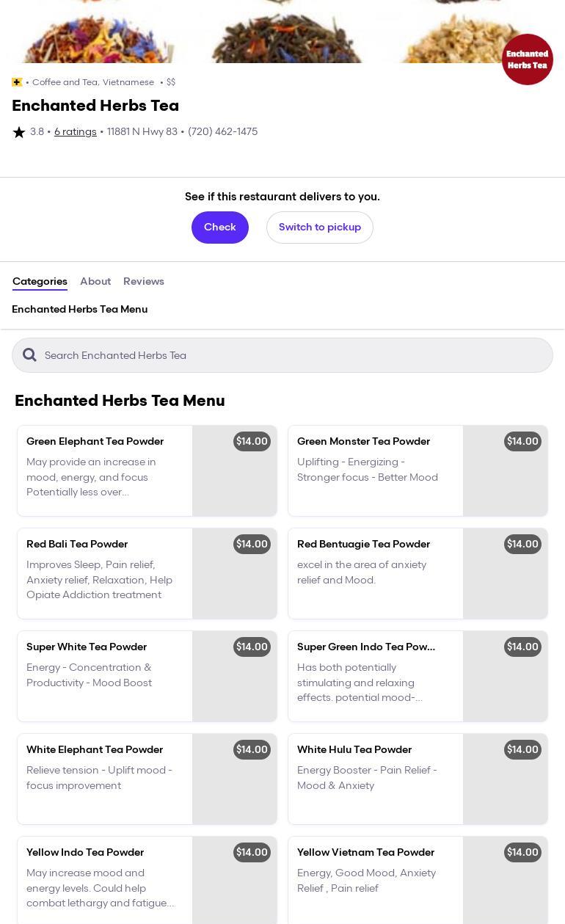This screenshot has width=565, height=924.
Task: Open the Yellow Vietnam Tea Powder item
Action: (376, 879)
